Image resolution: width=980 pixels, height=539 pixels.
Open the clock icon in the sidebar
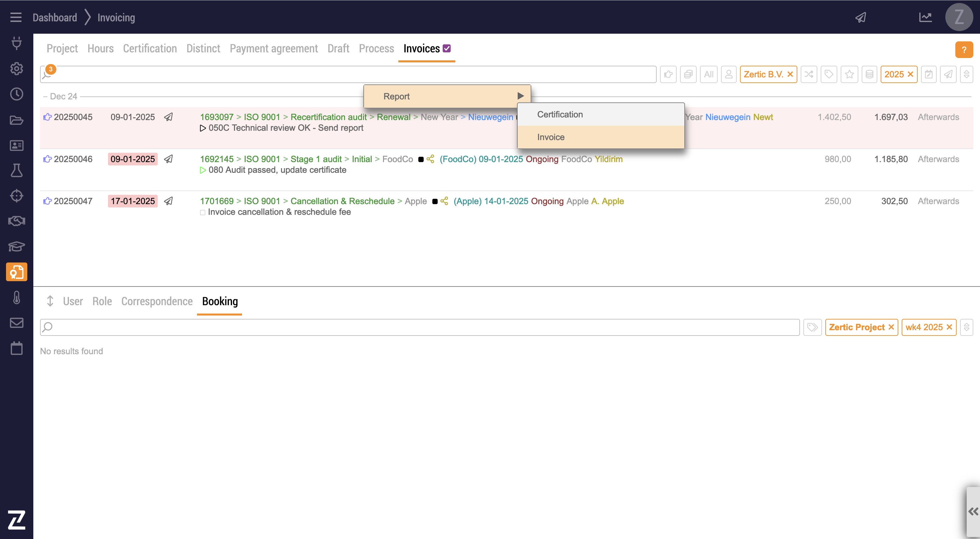point(16,94)
